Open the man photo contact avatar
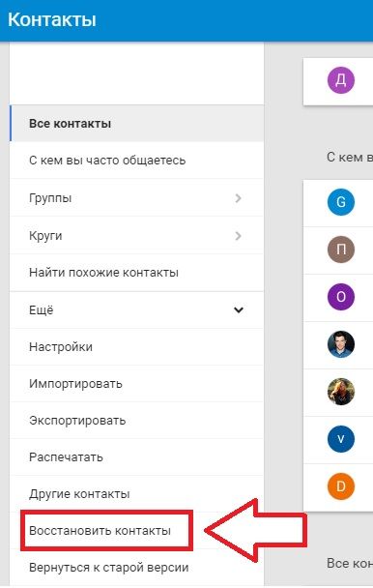 pyautogui.click(x=341, y=344)
